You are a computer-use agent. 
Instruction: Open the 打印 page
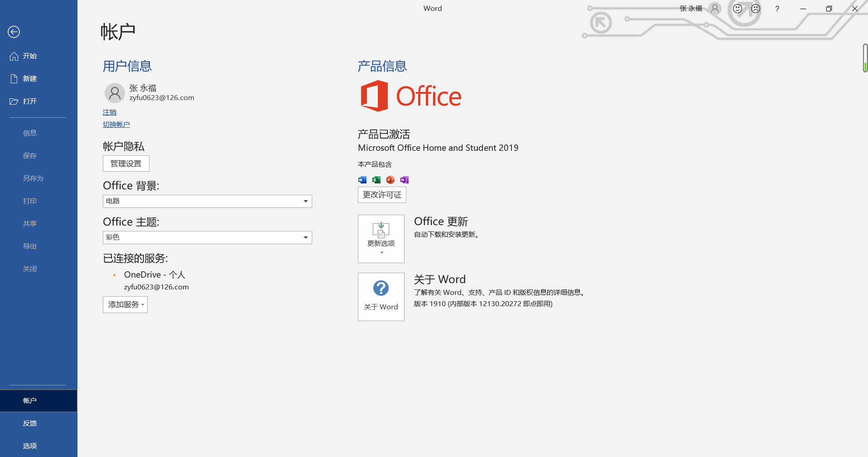(39, 201)
